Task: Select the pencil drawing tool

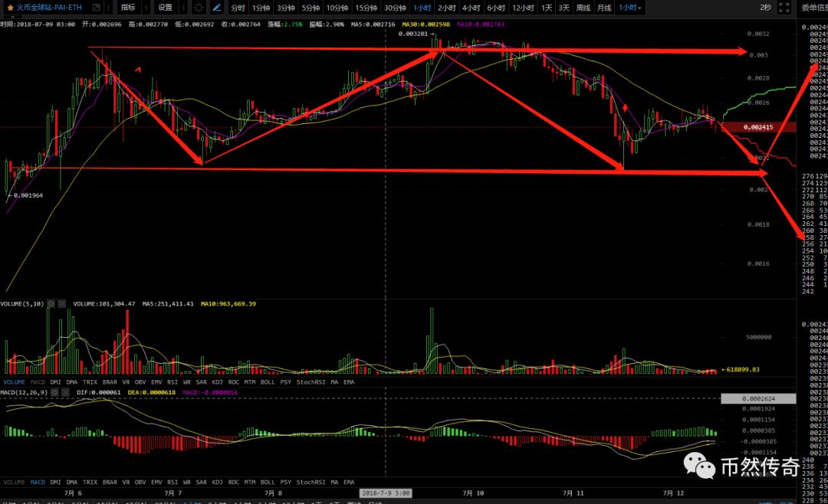Action: pos(216,8)
